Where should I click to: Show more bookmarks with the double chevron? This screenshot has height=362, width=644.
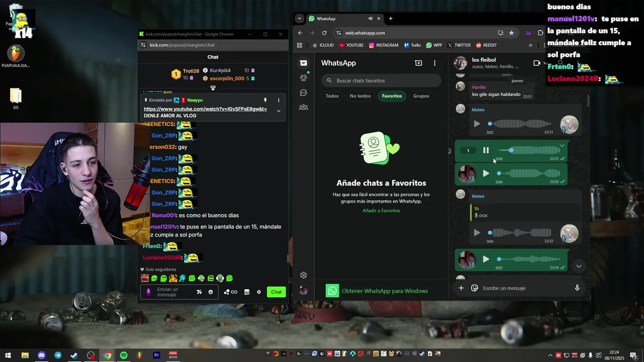pos(530,45)
